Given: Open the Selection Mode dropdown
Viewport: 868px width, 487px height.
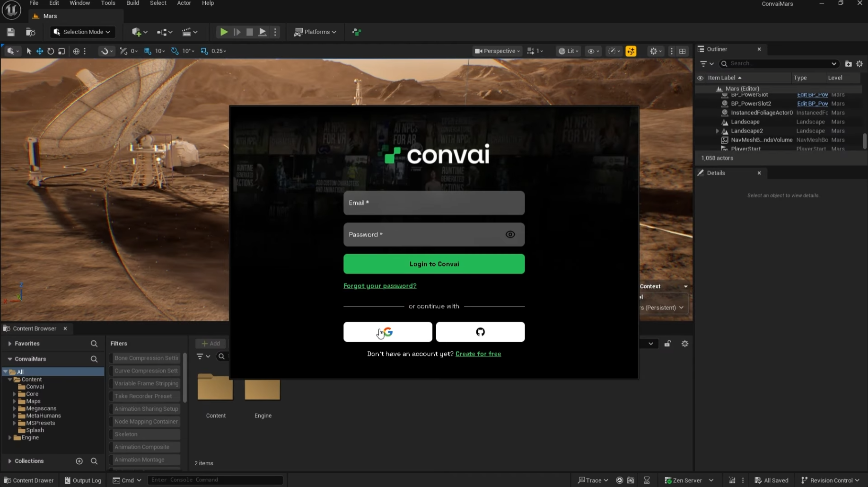Looking at the screenshot, I should click(82, 32).
